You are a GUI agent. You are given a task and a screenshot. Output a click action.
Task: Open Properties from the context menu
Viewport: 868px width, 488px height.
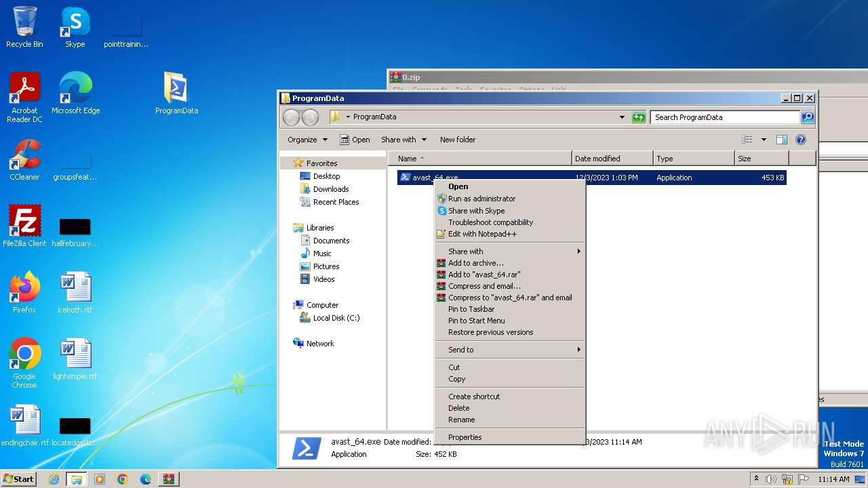click(510, 437)
